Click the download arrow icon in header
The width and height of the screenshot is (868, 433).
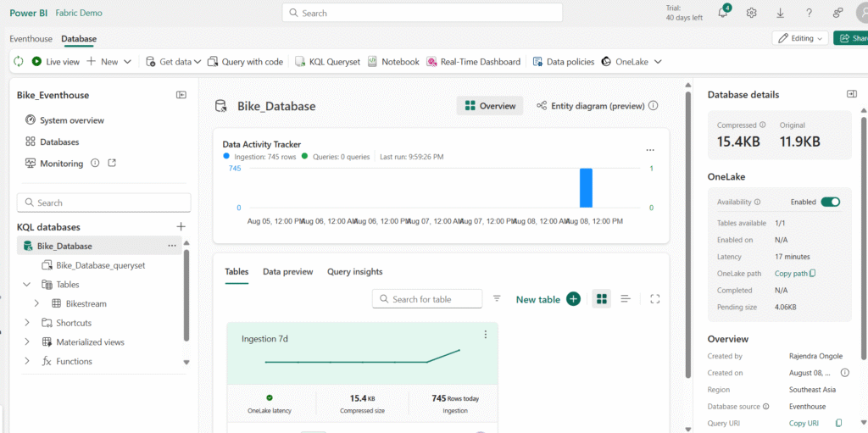pyautogui.click(x=780, y=14)
